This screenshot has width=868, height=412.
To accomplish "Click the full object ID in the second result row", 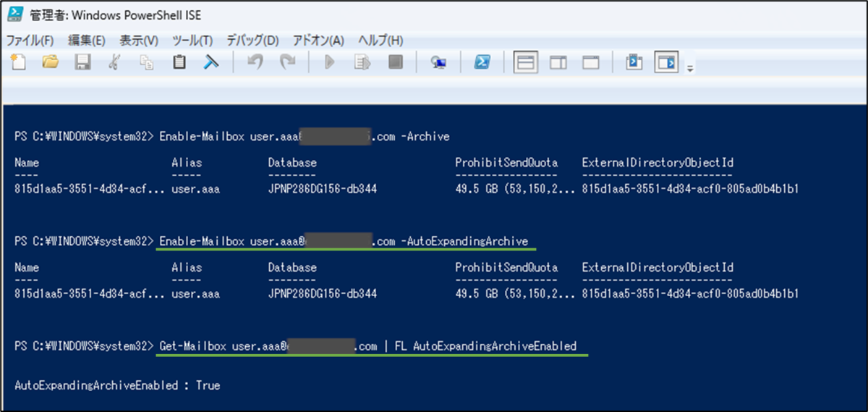I will point(690,294).
